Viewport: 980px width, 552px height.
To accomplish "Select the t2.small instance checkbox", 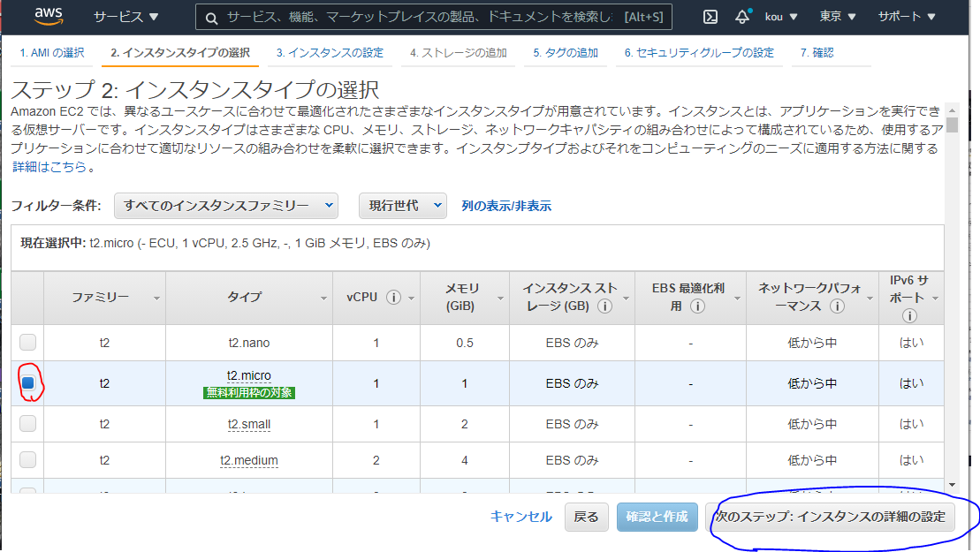I will 27,423.
